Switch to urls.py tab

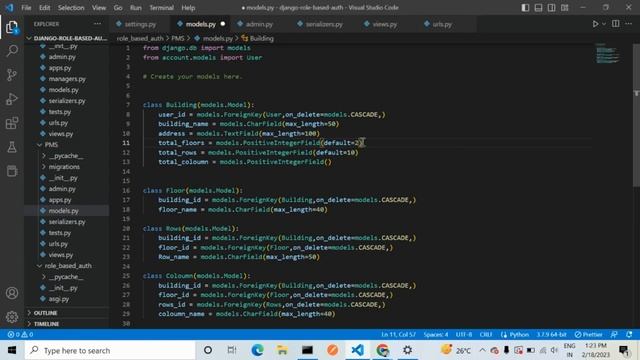point(442,24)
